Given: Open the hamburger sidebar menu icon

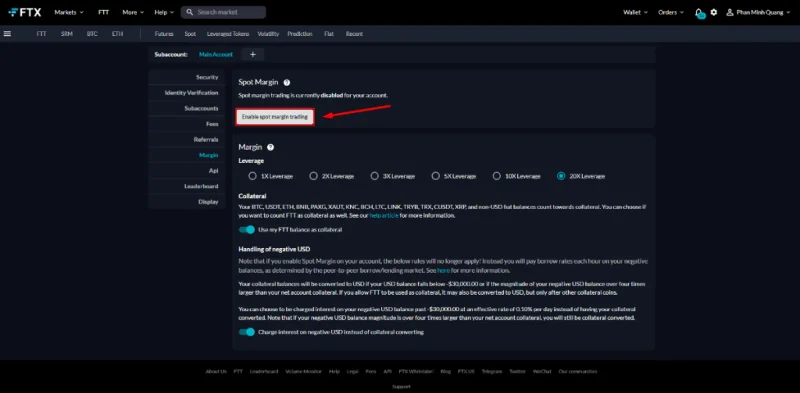Looking at the screenshot, I should 7,34.
